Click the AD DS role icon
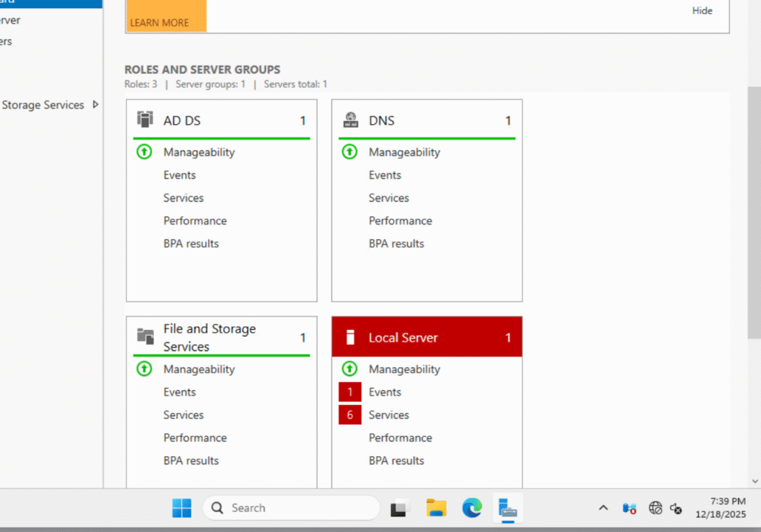 point(145,120)
